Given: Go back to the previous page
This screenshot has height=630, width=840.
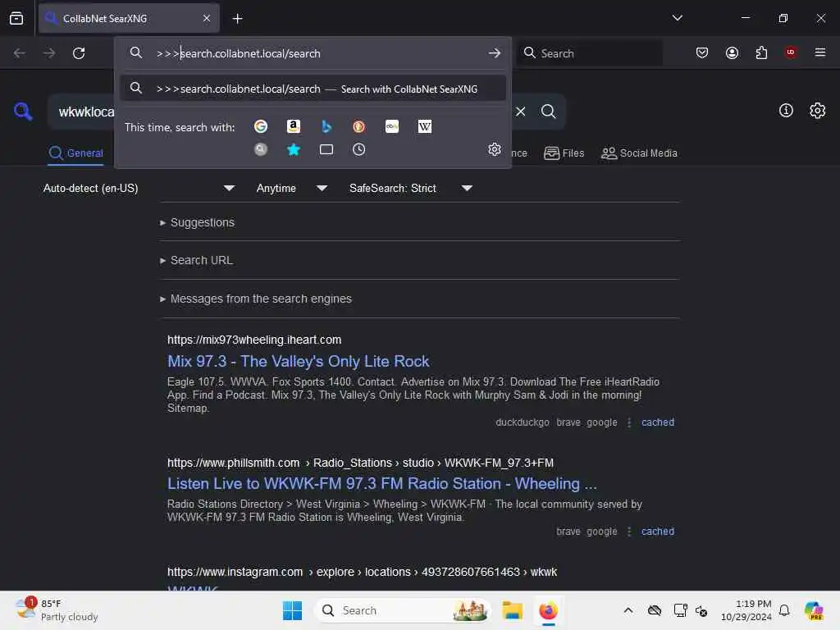Looking at the screenshot, I should point(20,53).
